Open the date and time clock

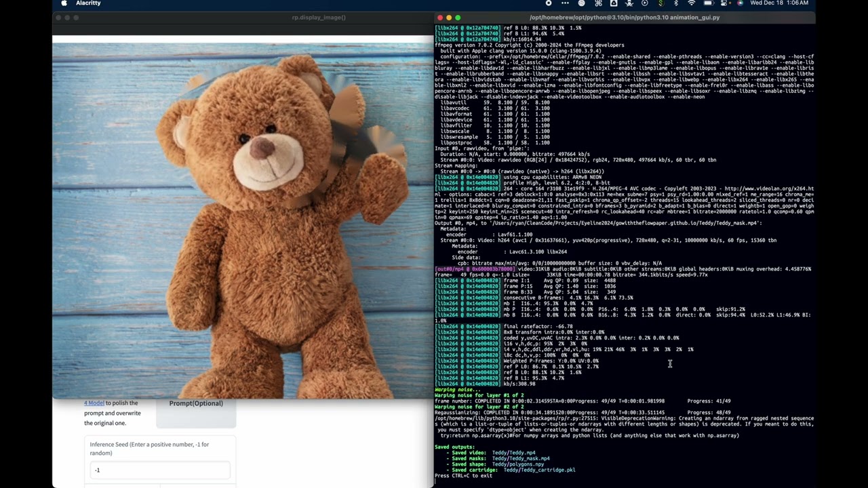(x=779, y=3)
